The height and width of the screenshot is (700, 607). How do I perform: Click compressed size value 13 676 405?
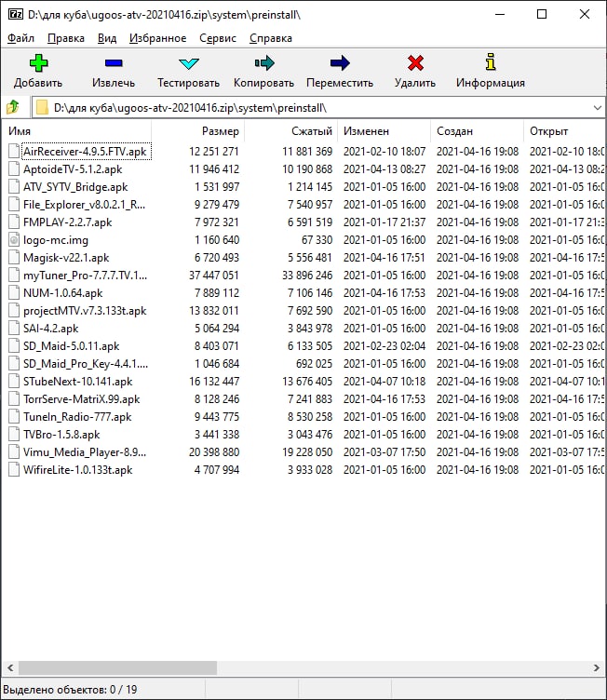pyautogui.click(x=307, y=382)
